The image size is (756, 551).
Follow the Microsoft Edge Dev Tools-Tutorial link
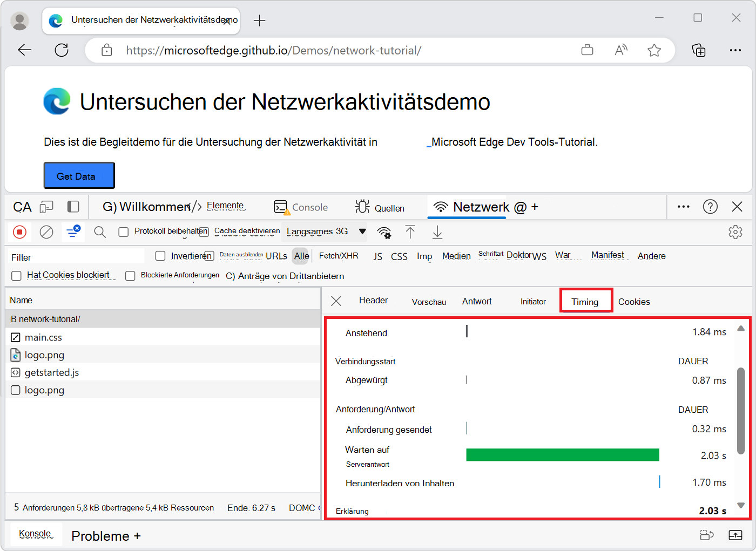[x=512, y=142]
